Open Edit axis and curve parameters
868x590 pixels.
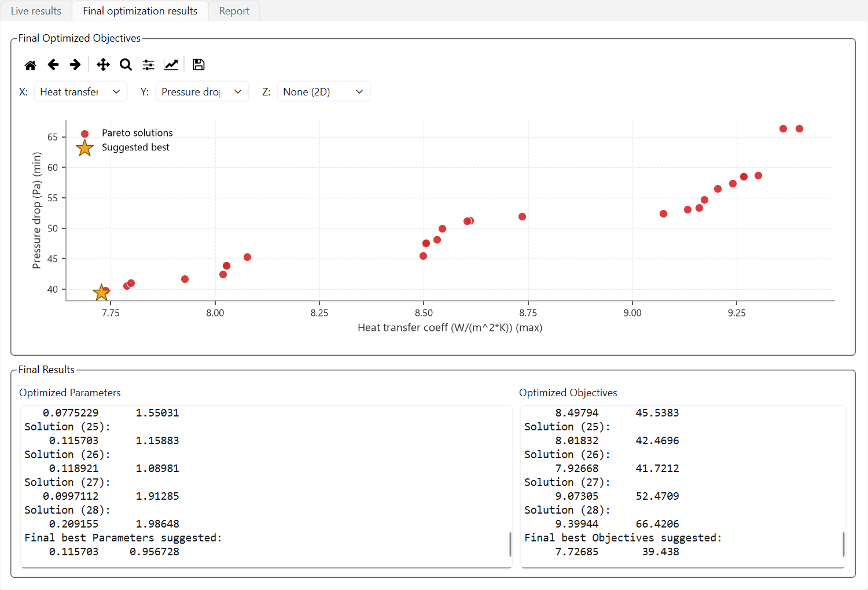171,65
